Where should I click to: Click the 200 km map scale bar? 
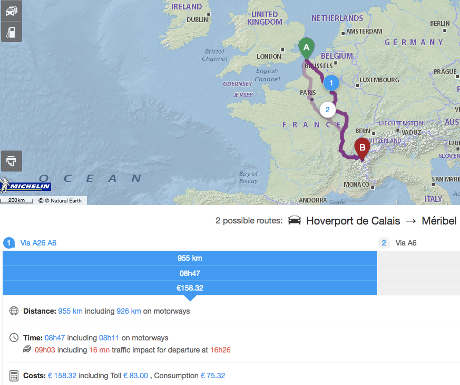[17, 201]
